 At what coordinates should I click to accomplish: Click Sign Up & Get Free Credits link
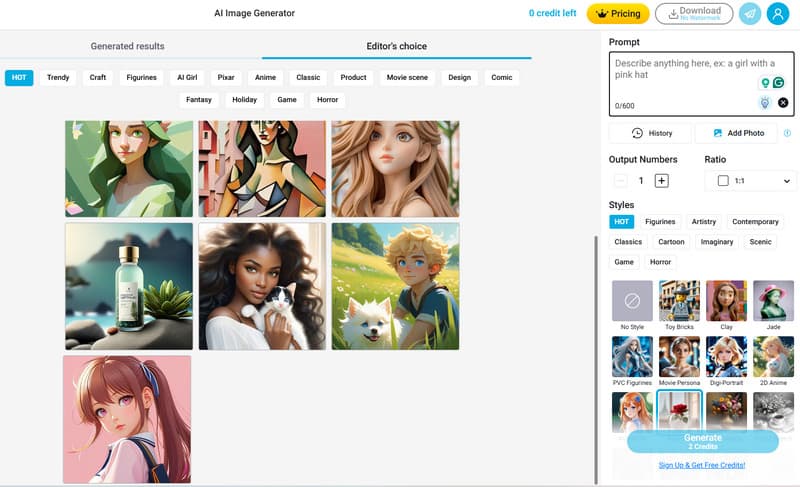(x=701, y=465)
